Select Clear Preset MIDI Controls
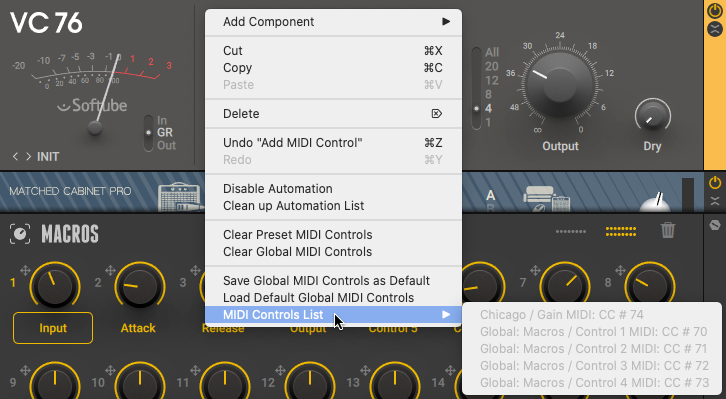This screenshot has width=726, height=399. coord(333,235)
